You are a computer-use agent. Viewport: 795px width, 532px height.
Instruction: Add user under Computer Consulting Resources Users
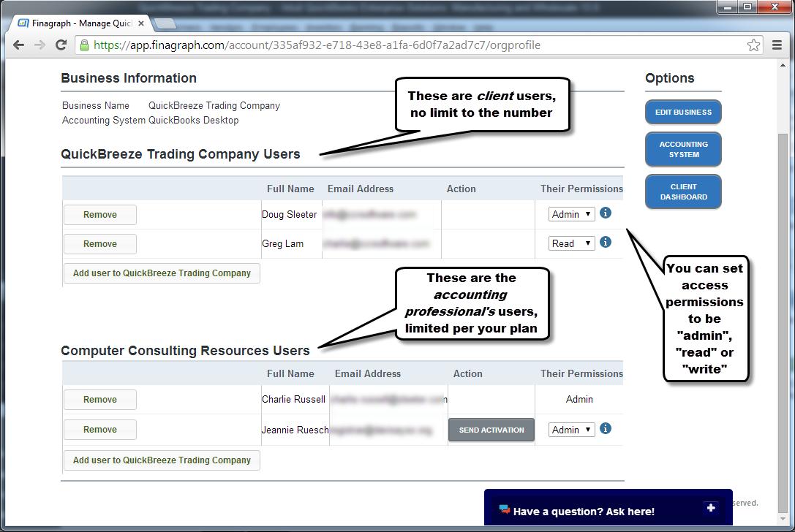162,460
